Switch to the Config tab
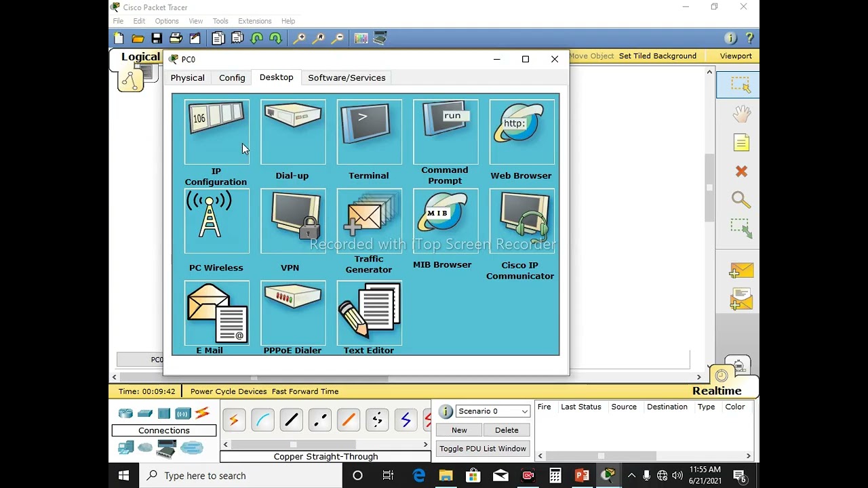The height and width of the screenshot is (488, 868). coord(232,78)
